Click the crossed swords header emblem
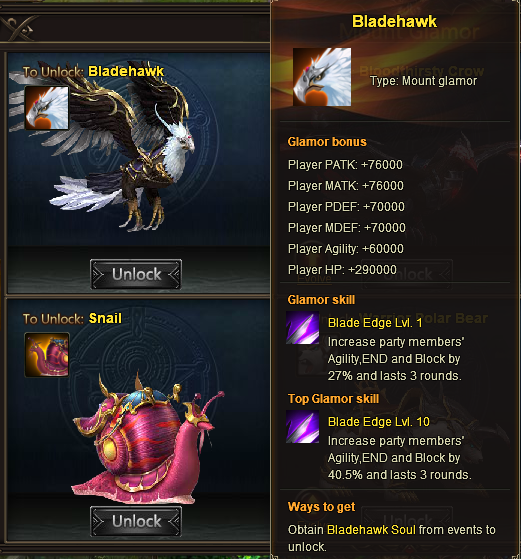This screenshot has width=521, height=559. point(20,28)
